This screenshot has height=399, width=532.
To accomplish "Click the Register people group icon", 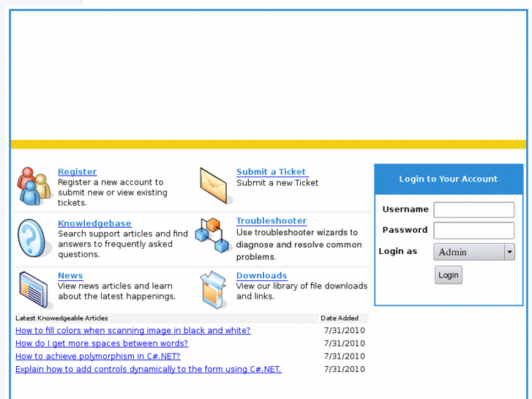I will [x=34, y=187].
